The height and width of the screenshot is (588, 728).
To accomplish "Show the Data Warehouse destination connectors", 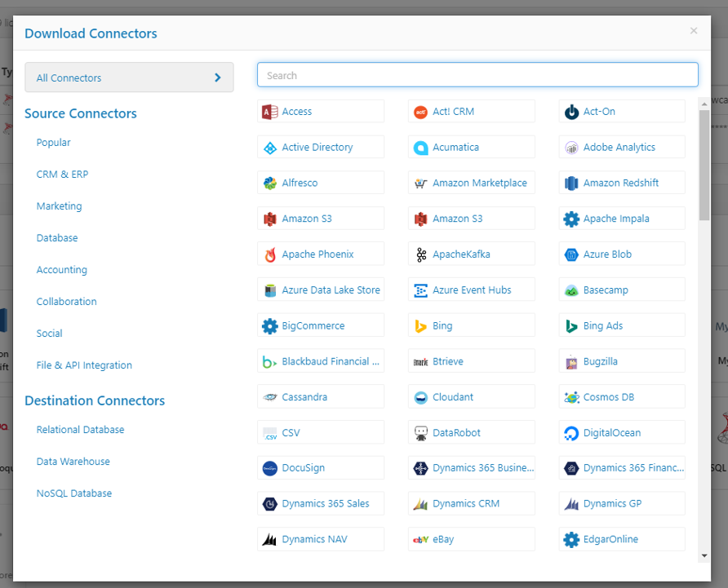I will click(73, 462).
